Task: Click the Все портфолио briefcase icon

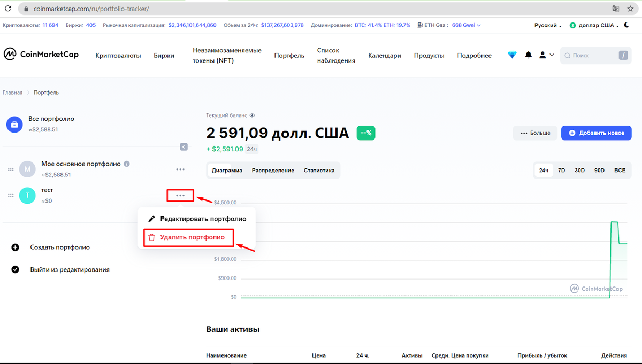Action: (x=14, y=125)
